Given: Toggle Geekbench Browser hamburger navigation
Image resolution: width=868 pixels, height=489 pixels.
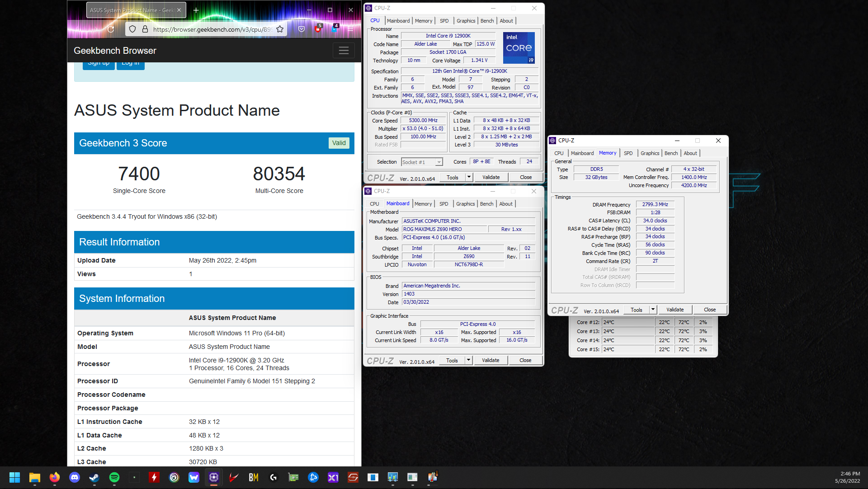Looking at the screenshot, I should [x=344, y=51].
